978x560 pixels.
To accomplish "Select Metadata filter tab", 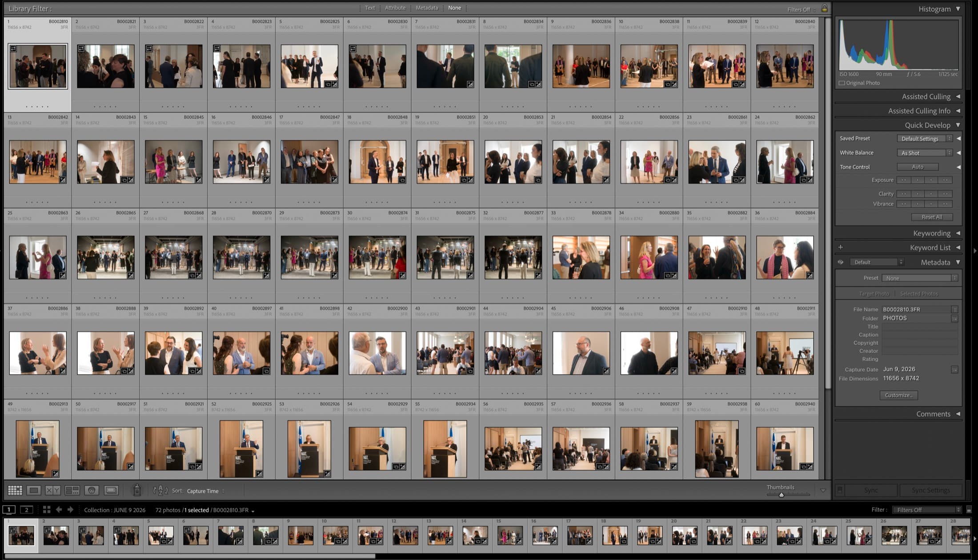I will click(427, 8).
